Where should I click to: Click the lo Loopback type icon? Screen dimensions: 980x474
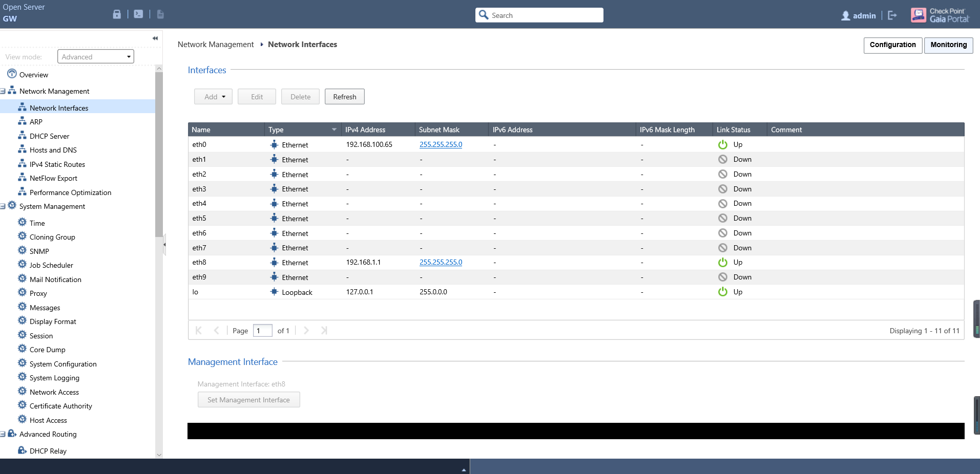(x=274, y=292)
